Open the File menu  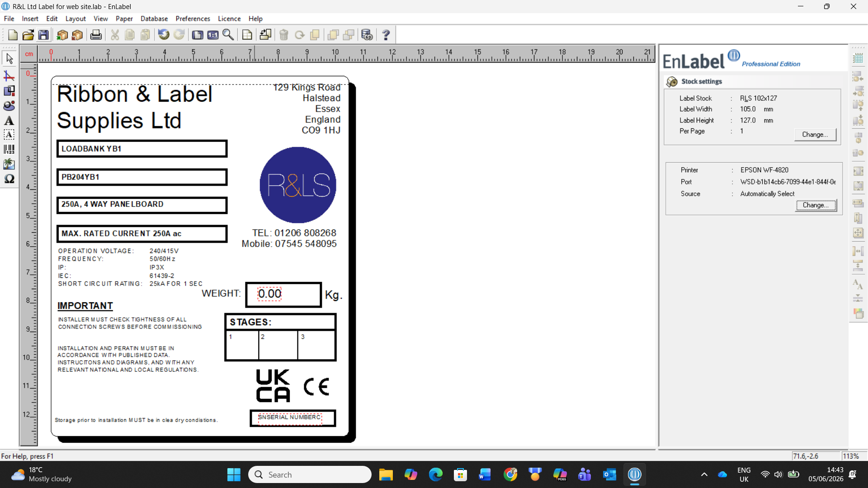(9, 19)
